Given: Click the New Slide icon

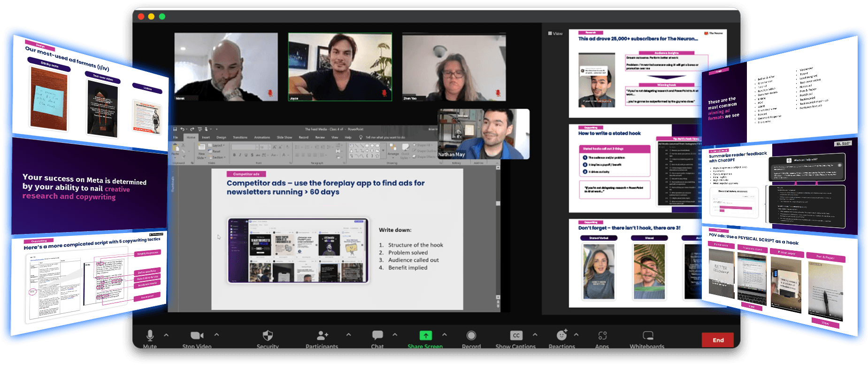Looking at the screenshot, I should (201, 147).
